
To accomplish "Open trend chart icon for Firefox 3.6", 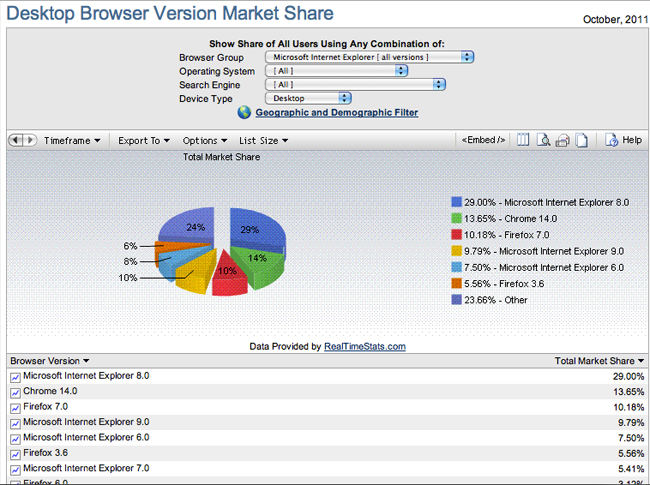I will [15, 454].
